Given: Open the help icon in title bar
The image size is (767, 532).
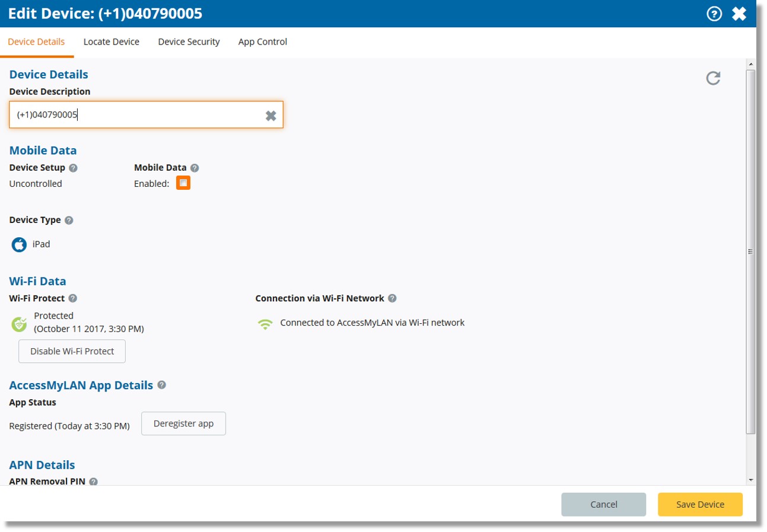Looking at the screenshot, I should [x=715, y=14].
